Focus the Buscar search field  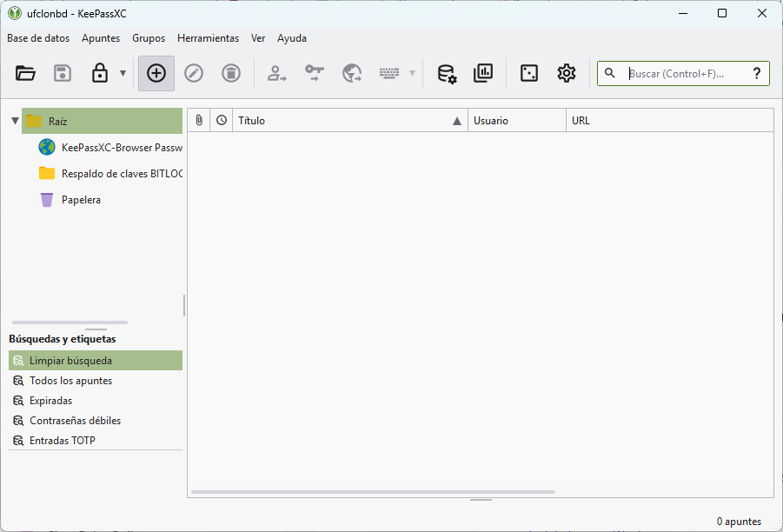[x=683, y=73]
